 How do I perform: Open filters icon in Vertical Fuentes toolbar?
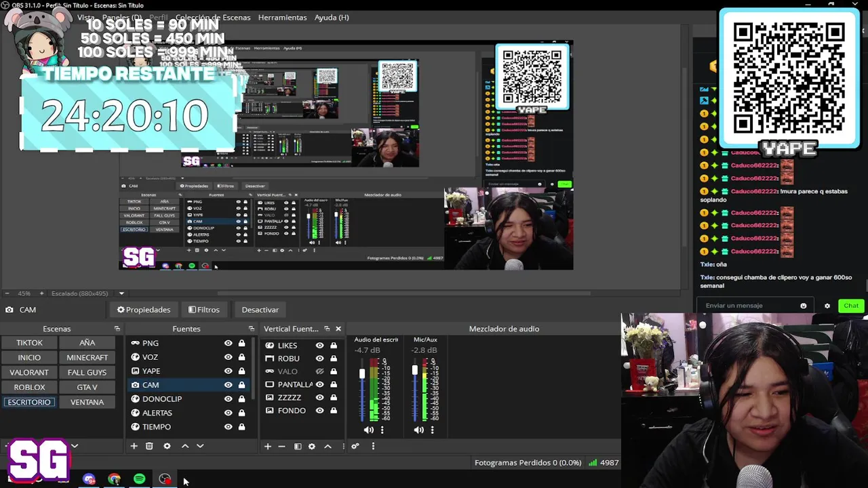297,446
